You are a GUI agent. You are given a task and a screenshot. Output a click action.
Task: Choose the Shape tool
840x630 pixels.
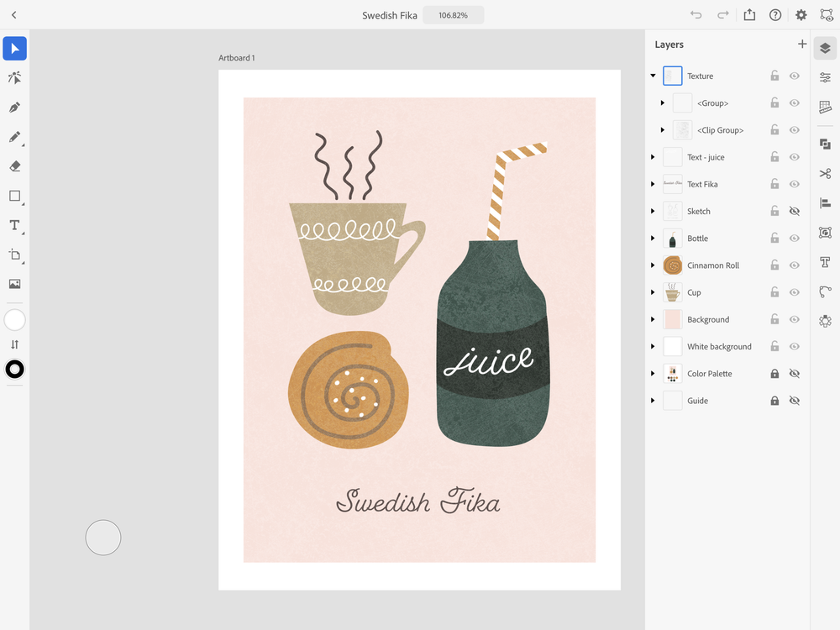click(x=14, y=197)
